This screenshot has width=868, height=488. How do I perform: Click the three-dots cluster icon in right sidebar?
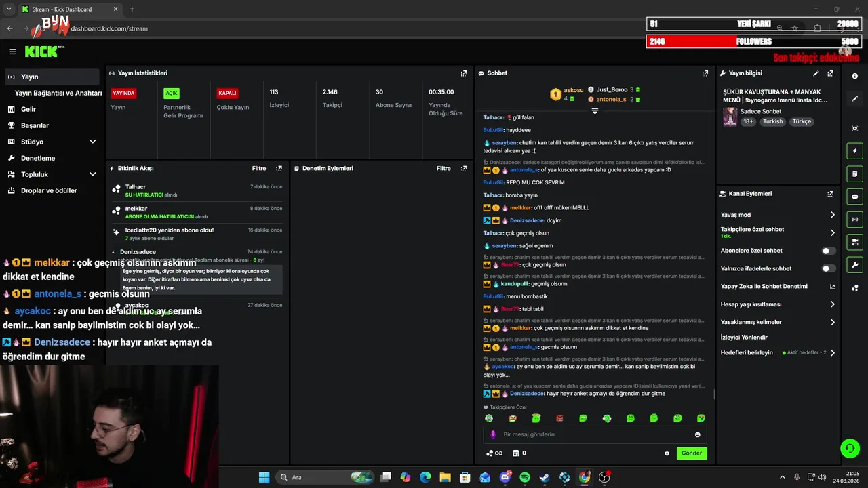coord(855,288)
